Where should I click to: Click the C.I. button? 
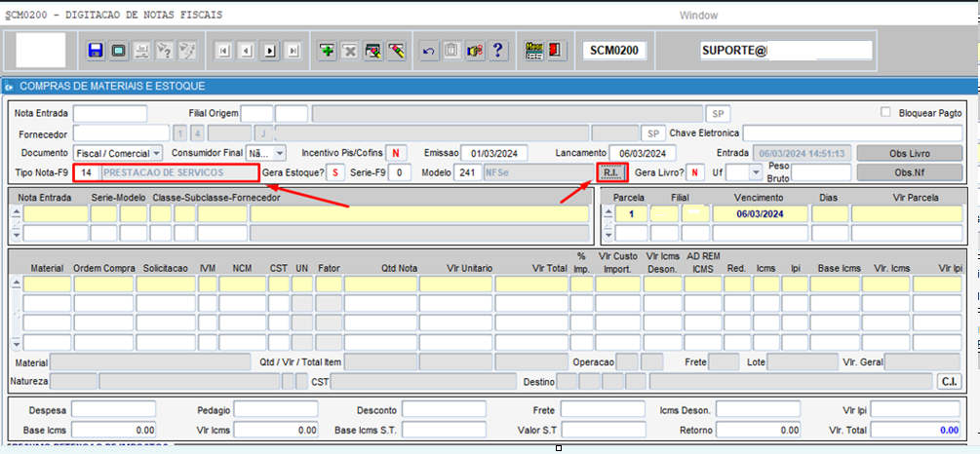click(x=949, y=381)
